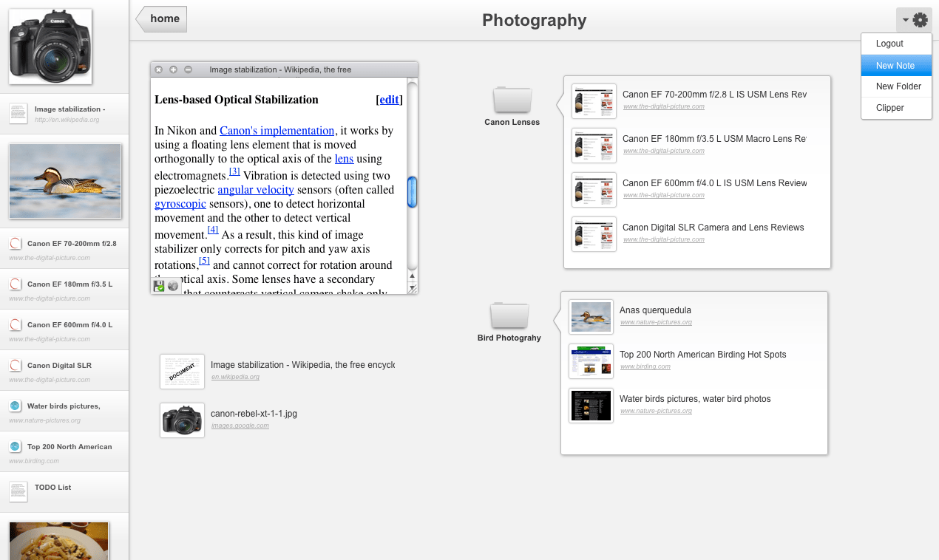Click the canon-rebel-xt-1-1.jpg camera thumbnail
Viewport: 939px width, 560px height.
coord(182,420)
